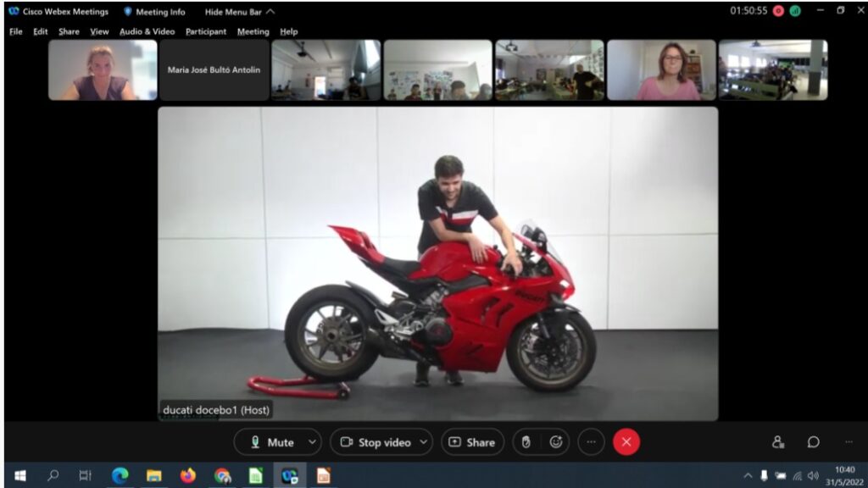The width and height of the screenshot is (868, 488).
Task: Select thumbnail of woman in pink top
Action: [661, 69]
